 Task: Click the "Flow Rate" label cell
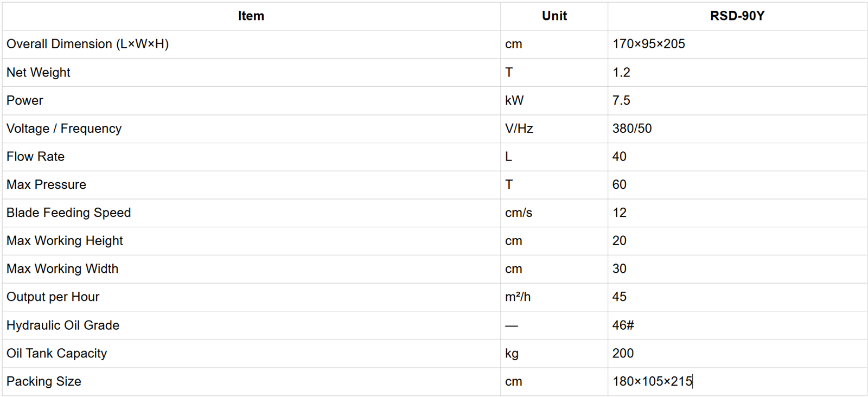(x=36, y=157)
